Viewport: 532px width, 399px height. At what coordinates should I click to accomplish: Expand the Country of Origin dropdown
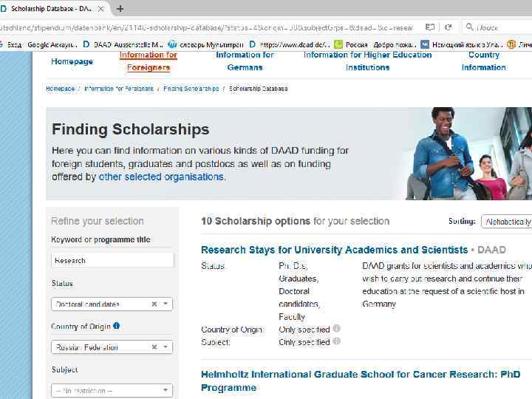tap(166, 347)
